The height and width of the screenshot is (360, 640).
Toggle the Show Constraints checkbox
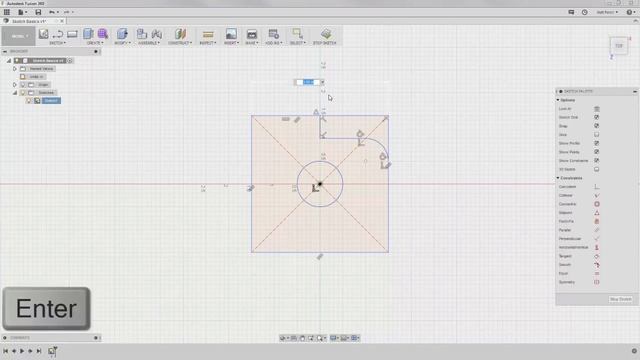point(597,160)
